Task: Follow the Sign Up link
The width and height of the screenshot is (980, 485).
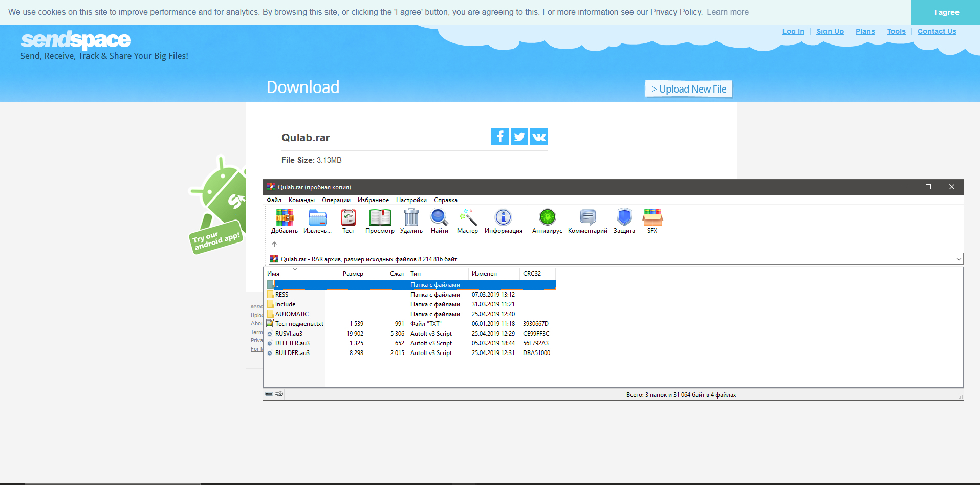Action: [x=830, y=31]
